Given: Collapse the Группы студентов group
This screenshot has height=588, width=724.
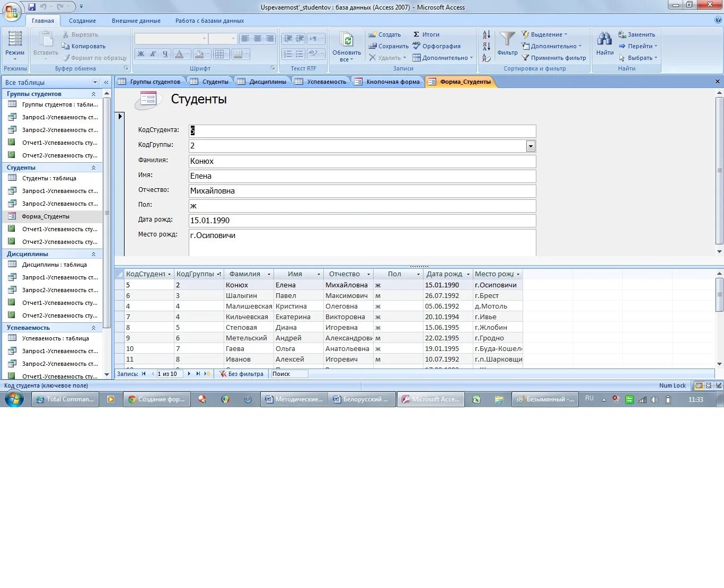Looking at the screenshot, I should click(94, 94).
